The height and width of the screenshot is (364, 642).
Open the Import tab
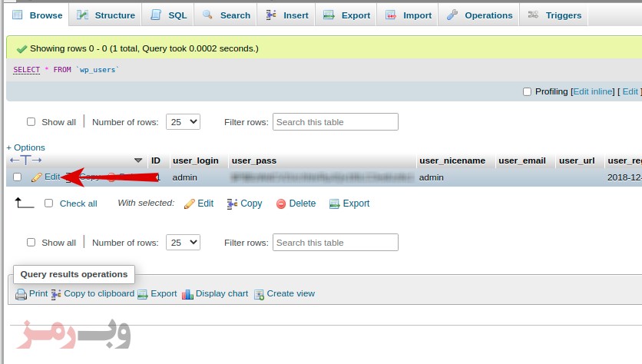coord(408,15)
